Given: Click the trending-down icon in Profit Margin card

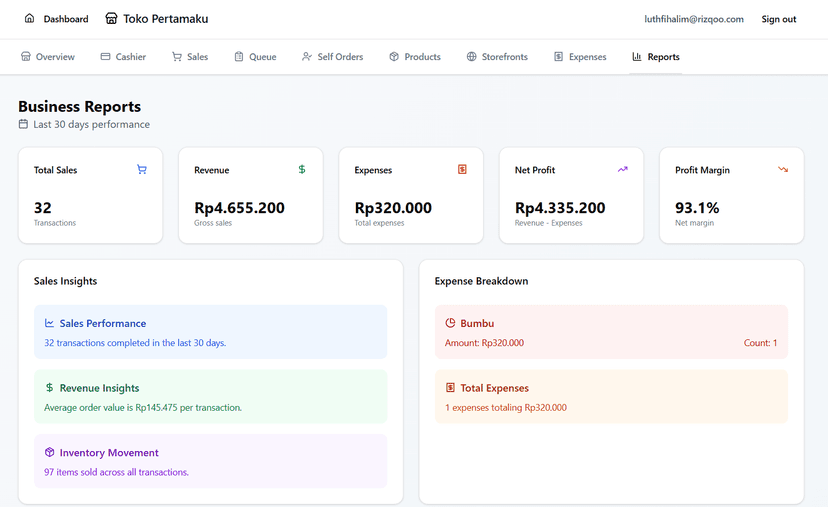Looking at the screenshot, I should [x=783, y=170].
